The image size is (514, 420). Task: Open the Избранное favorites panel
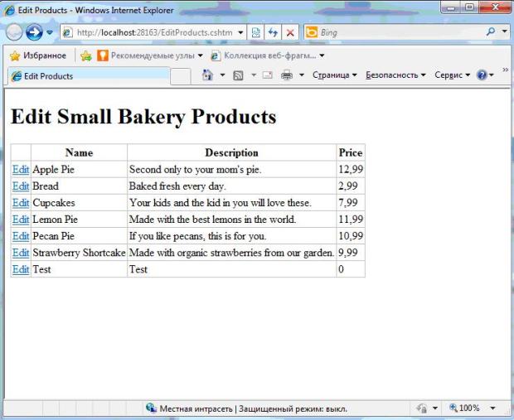click(38, 56)
